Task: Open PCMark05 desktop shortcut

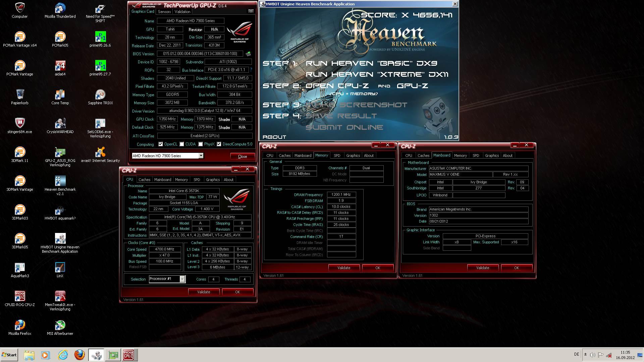Action: (60, 39)
